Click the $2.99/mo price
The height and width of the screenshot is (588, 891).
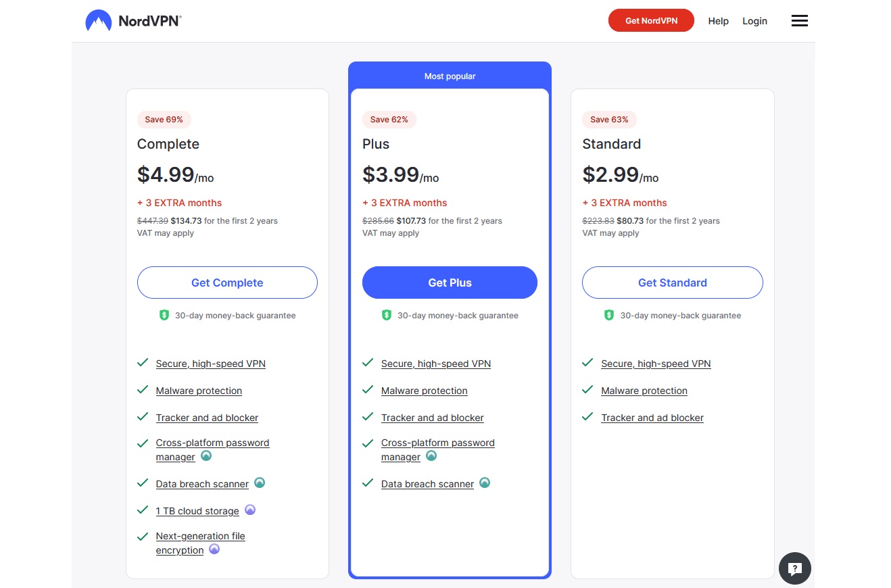(620, 174)
